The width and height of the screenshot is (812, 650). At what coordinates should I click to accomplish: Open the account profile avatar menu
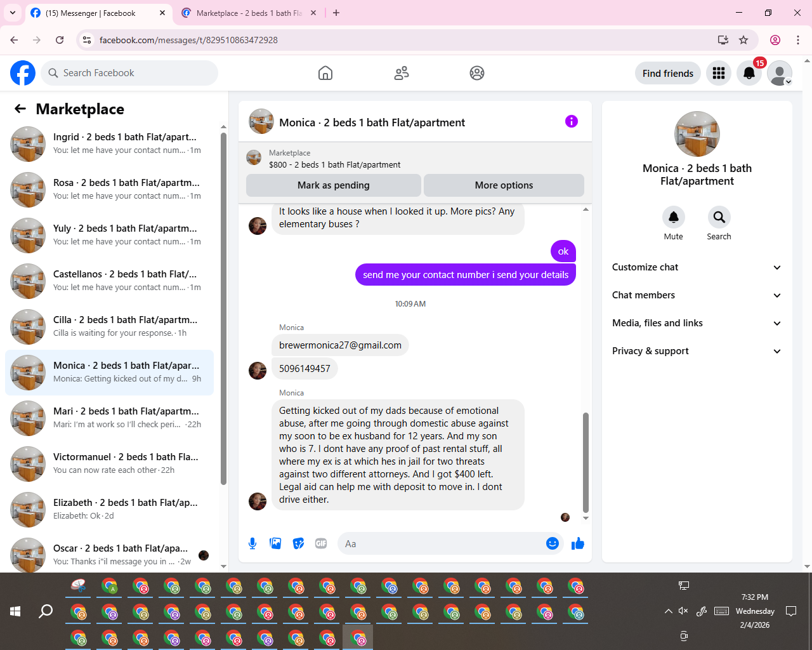pyautogui.click(x=780, y=73)
